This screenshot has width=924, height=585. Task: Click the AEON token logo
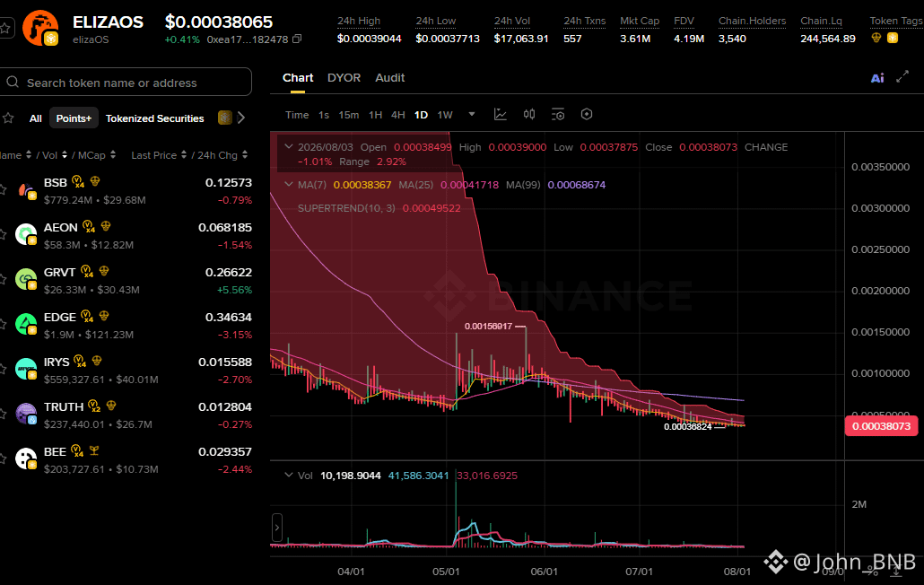[x=26, y=234]
